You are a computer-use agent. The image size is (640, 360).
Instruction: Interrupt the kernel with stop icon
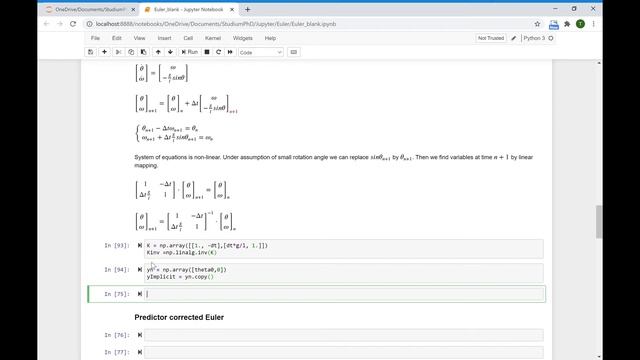207,52
